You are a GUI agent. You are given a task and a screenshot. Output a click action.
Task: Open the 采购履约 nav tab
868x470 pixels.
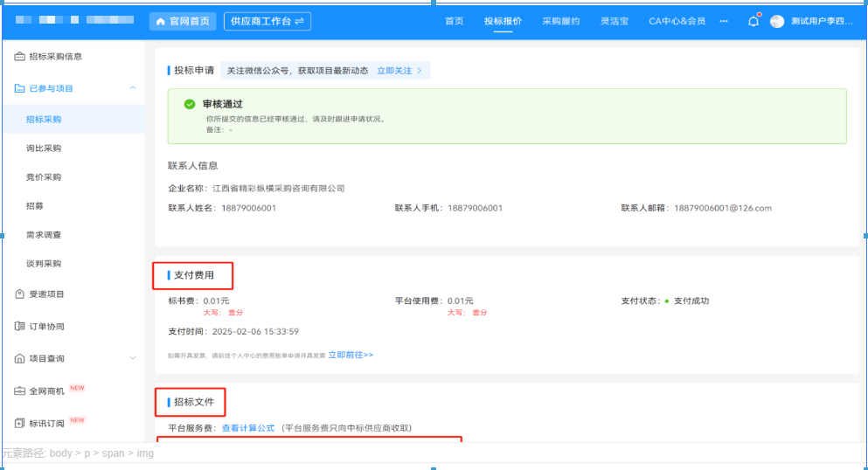[561, 21]
